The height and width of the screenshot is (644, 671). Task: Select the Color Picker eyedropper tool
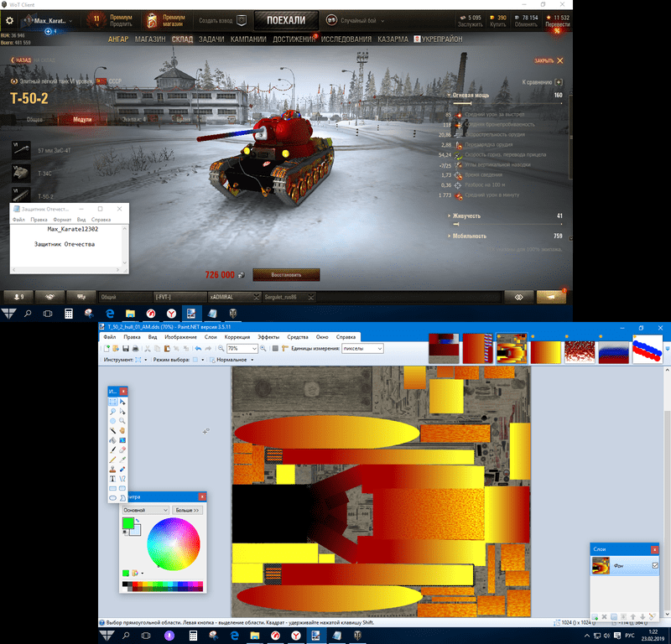pos(122,460)
